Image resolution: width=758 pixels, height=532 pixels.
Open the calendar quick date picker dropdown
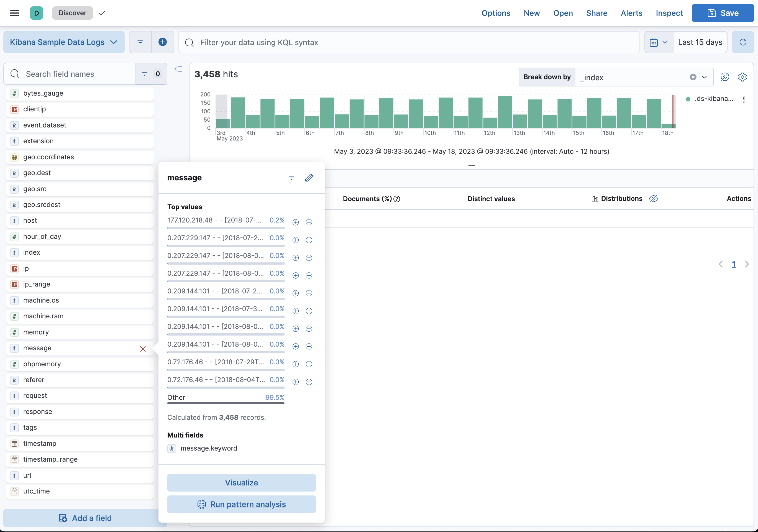point(658,42)
